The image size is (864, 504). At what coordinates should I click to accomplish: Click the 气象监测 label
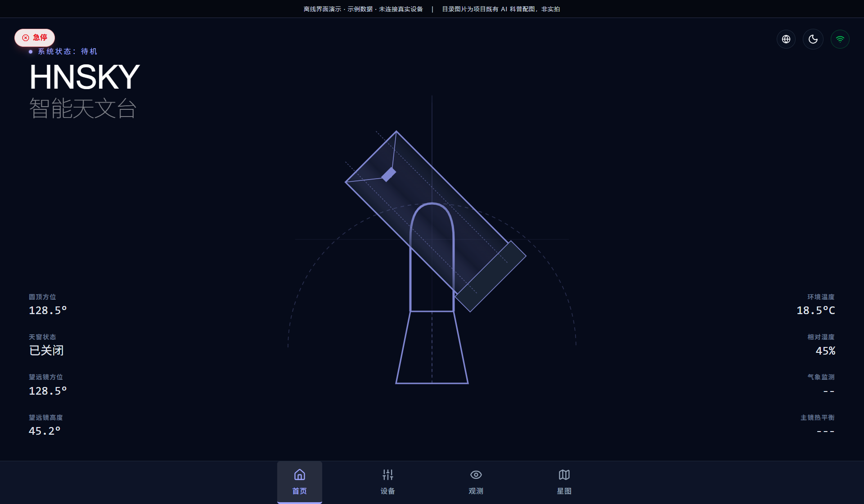point(821,377)
